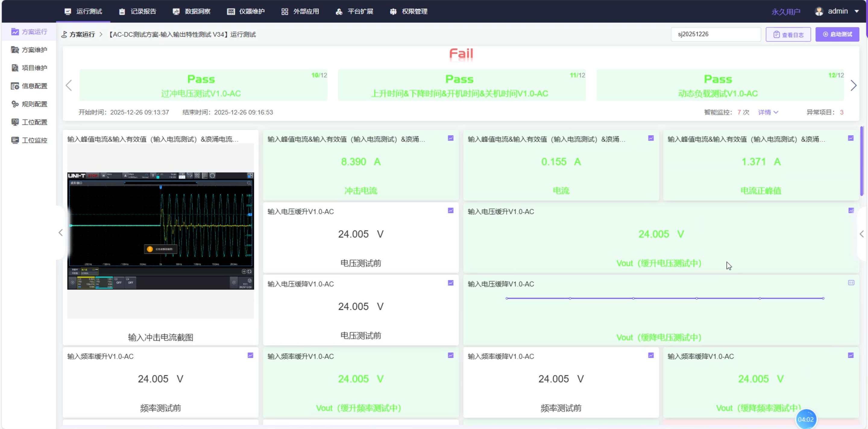
Task: Click 信息配置 sidebar icon
Action: pyautogui.click(x=15, y=86)
